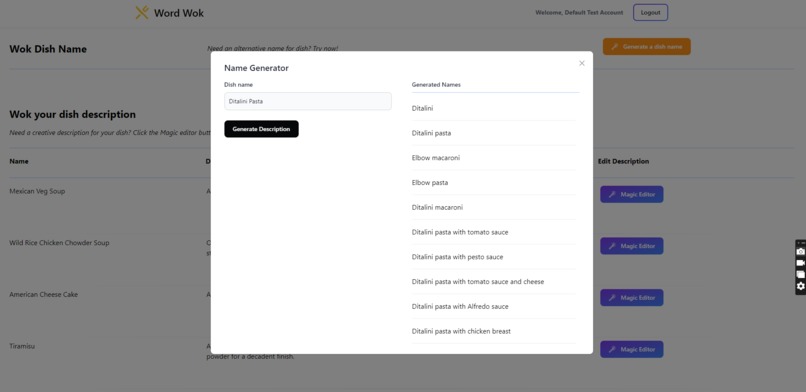Click the Logout button

point(650,12)
